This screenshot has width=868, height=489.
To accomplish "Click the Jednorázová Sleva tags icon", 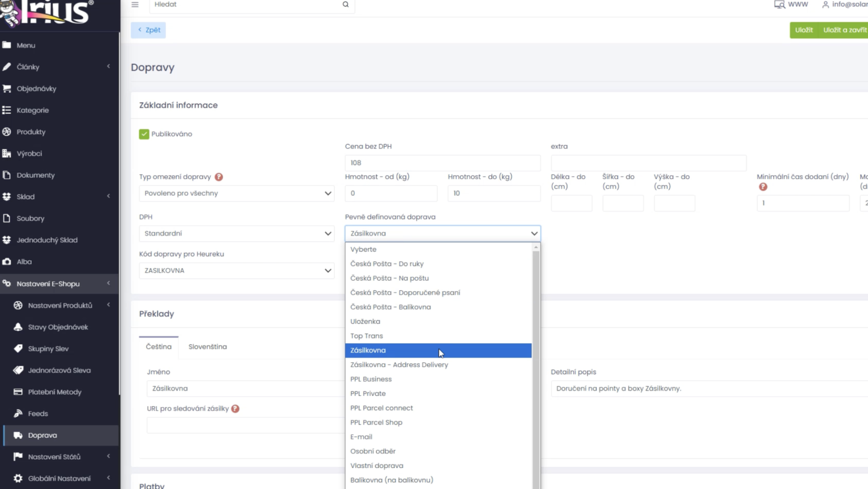I will 18,370.
